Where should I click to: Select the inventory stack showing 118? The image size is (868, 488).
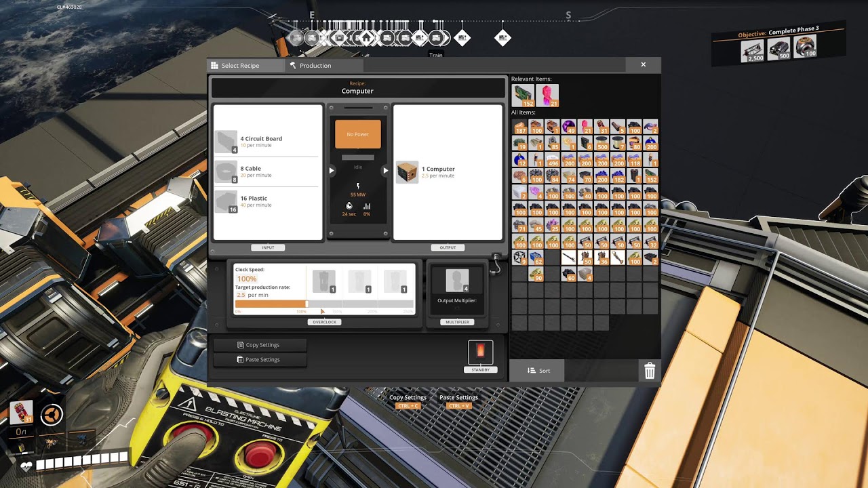point(635,160)
